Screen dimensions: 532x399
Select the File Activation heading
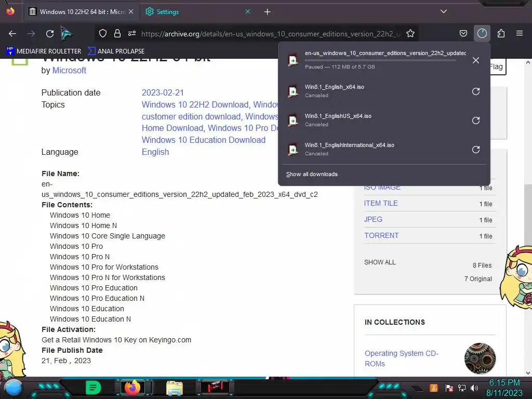[69, 329]
